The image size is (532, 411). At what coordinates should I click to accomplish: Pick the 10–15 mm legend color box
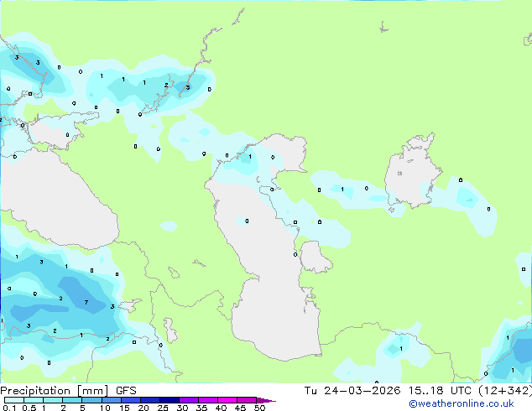coord(111,400)
